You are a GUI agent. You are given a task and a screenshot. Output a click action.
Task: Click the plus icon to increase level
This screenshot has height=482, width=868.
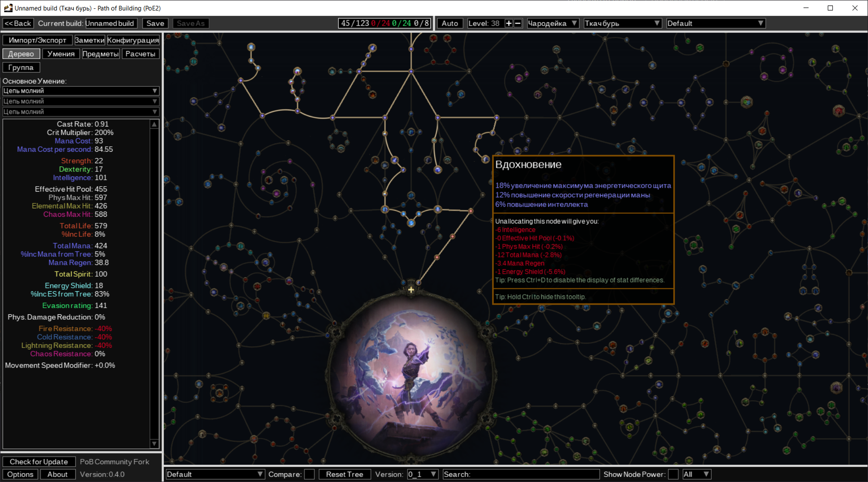508,23
